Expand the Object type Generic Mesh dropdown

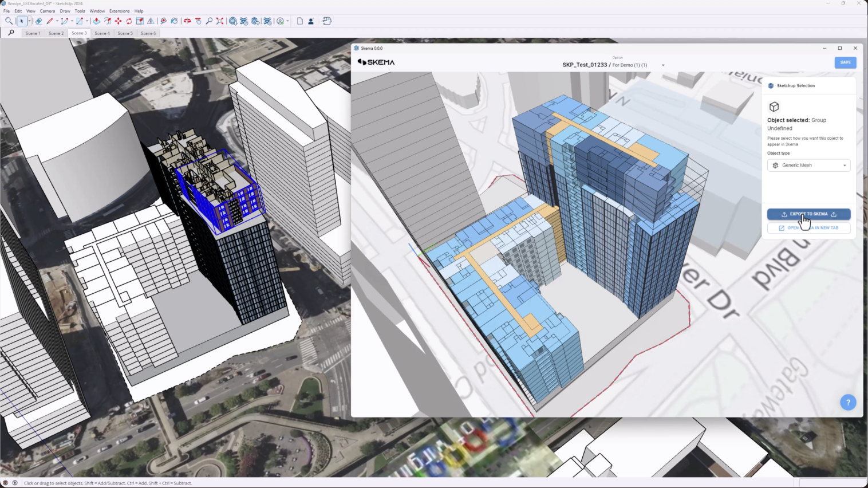coord(808,165)
